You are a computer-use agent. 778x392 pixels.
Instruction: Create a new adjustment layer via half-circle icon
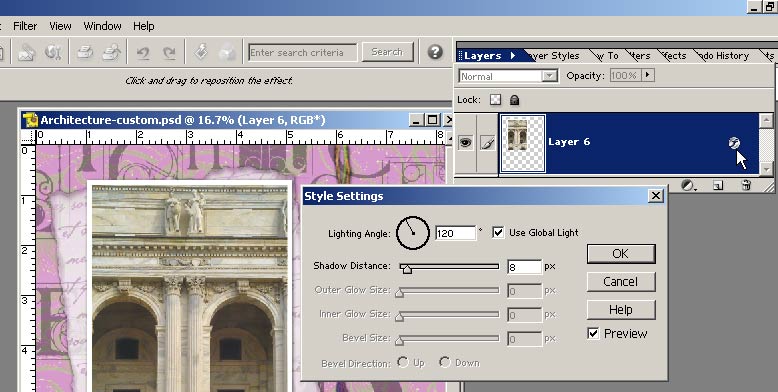687,186
